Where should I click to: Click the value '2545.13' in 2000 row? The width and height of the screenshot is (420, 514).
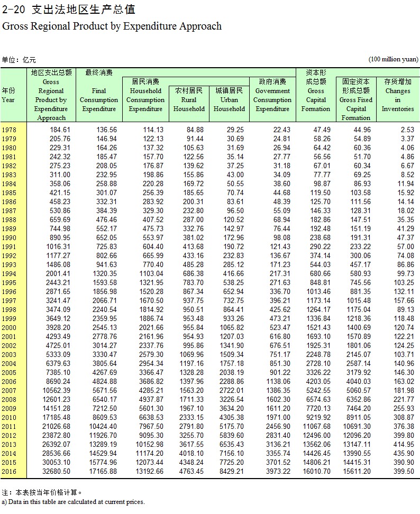(x=105, y=327)
